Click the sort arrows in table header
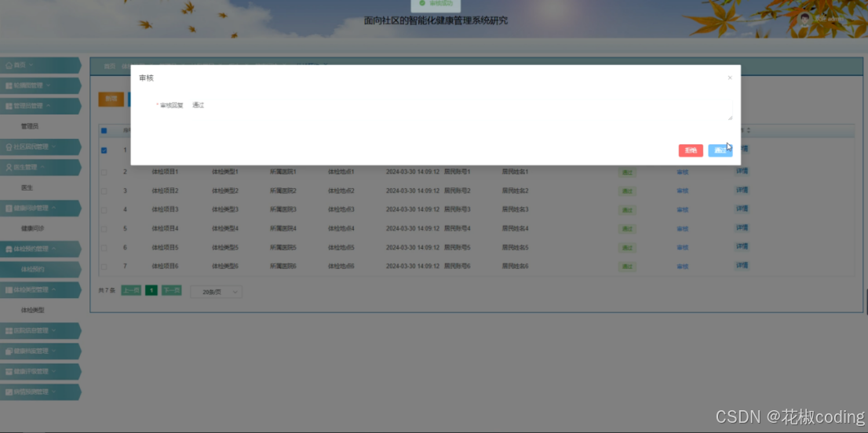868x433 pixels. click(749, 130)
